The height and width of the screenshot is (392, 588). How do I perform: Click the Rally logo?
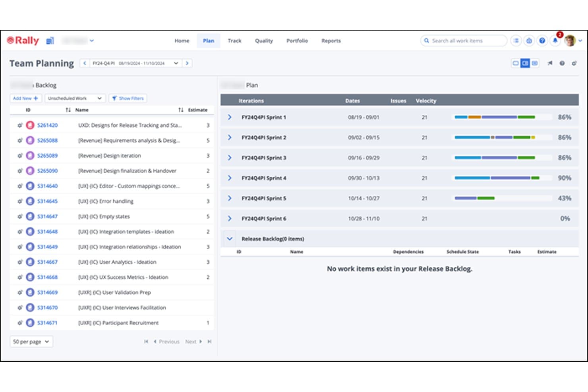tap(23, 41)
